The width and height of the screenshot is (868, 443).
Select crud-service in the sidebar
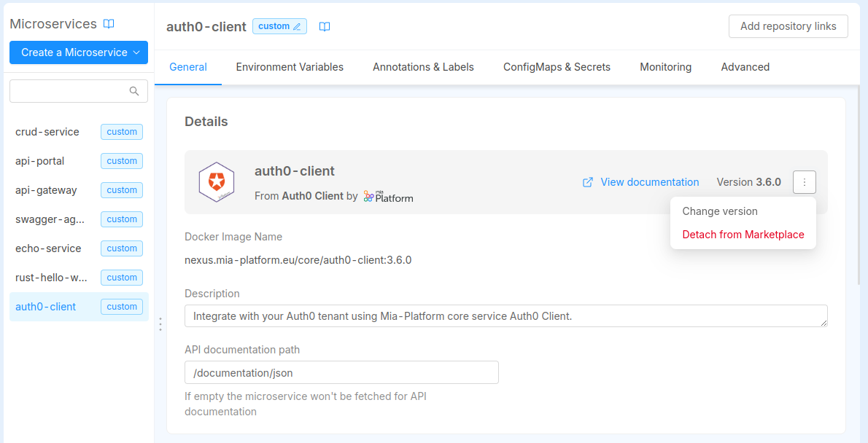(47, 132)
